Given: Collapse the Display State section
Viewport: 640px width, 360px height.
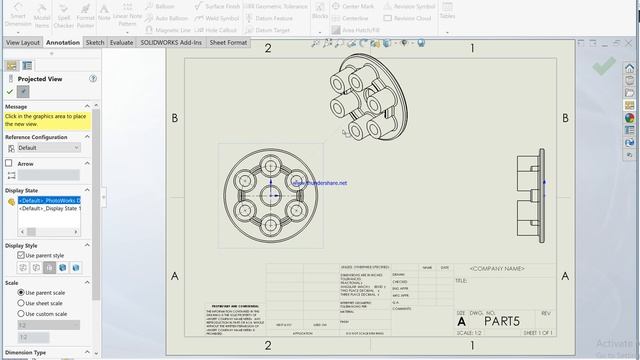Looking at the screenshot, I should point(87,190).
